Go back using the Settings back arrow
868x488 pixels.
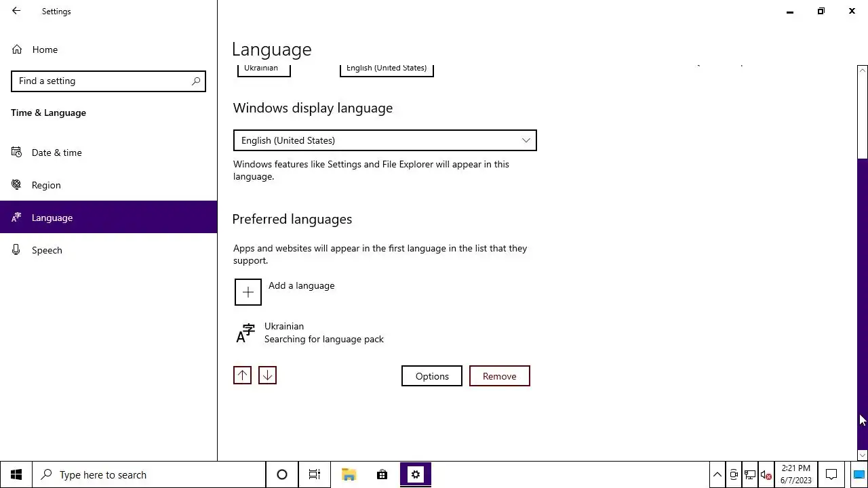pos(16,12)
